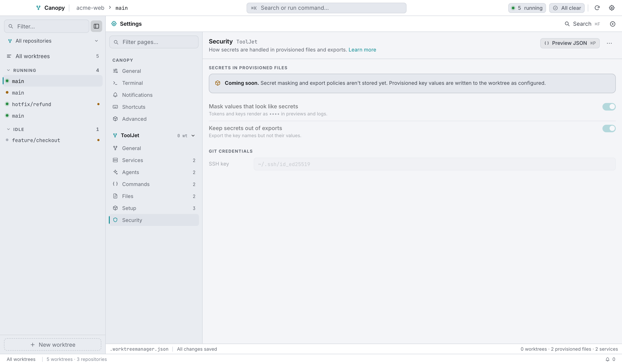The width and height of the screenshot is (622, 364).
Task: Expand the ToolJet repository chevron
Action: (x=193, y=136)
